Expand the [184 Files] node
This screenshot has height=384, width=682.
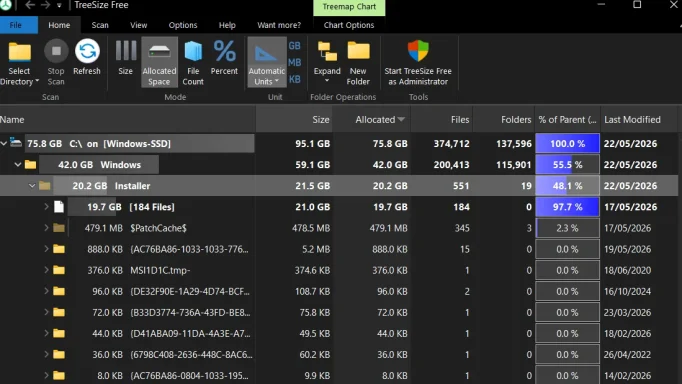point(46,207)
